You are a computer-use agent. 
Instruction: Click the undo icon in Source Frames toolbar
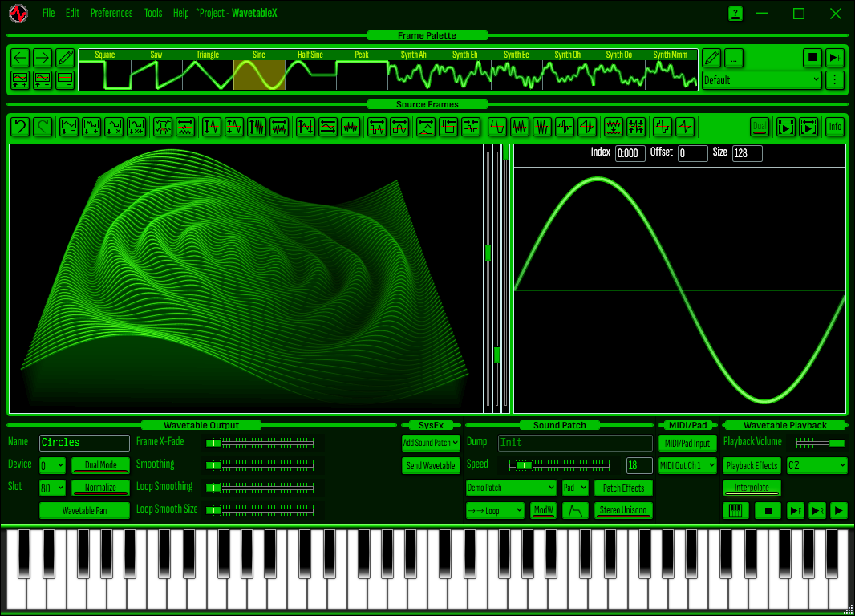[20, 127]
